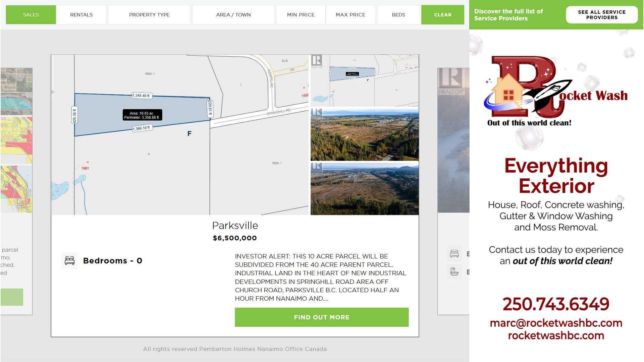Expand the AREA / TOWN filter
644x362 pixels.
pos(233,15)
